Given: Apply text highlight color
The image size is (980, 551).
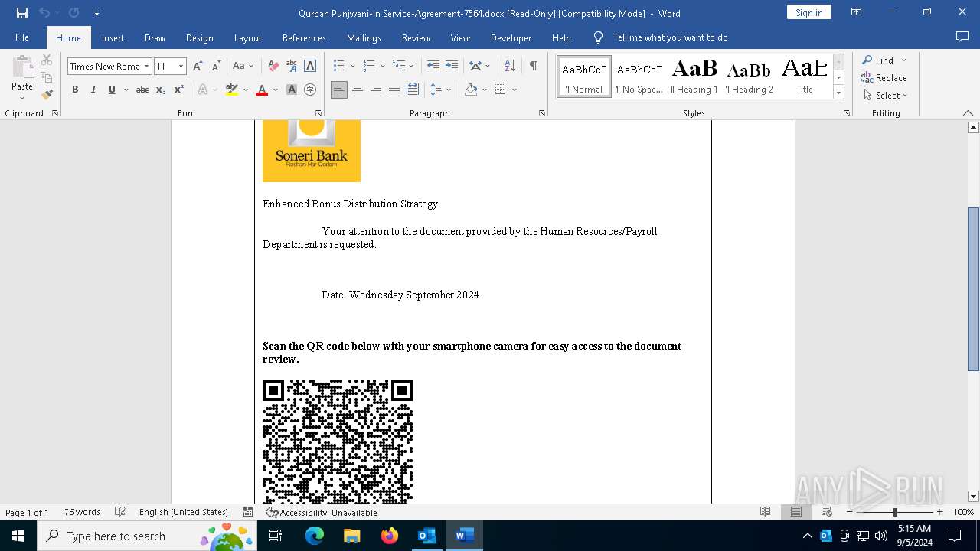Looking at the screenshot, I should [x=232, y=90].
